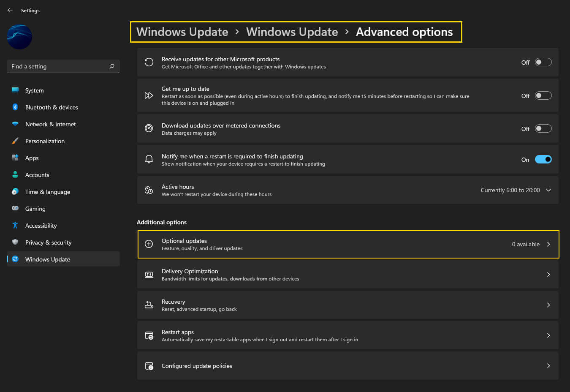Click second Windows Update breadcrumb
The width and height of the screenshot is (570, 392).
(x=292, y=32)
